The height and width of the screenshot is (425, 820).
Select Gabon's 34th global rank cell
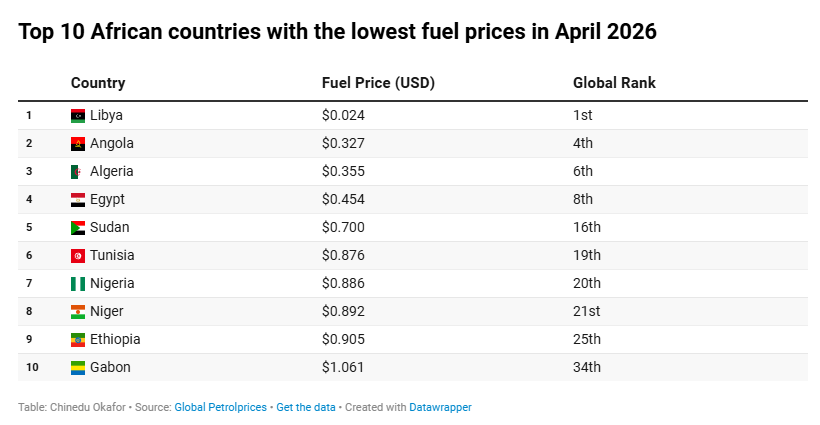click(x=586, y=367)
